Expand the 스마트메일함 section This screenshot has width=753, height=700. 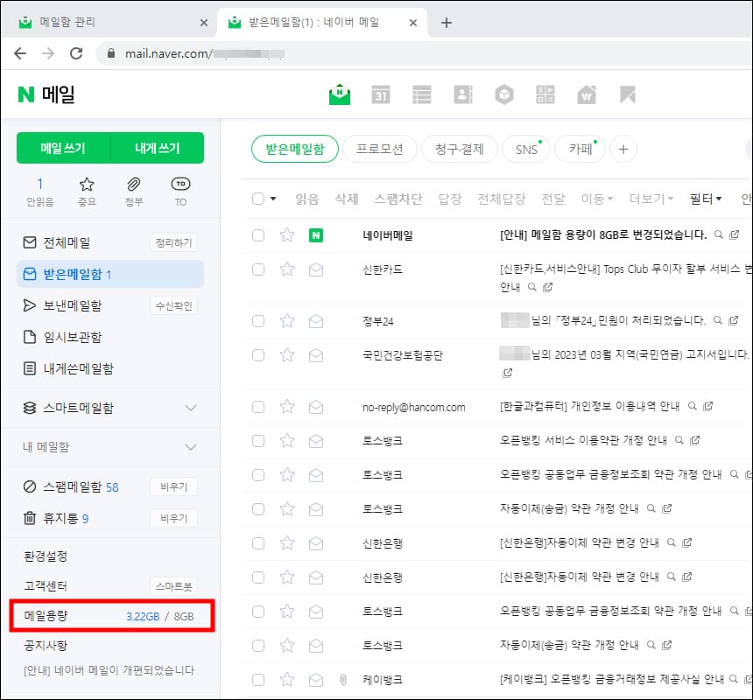pos(191,408)
